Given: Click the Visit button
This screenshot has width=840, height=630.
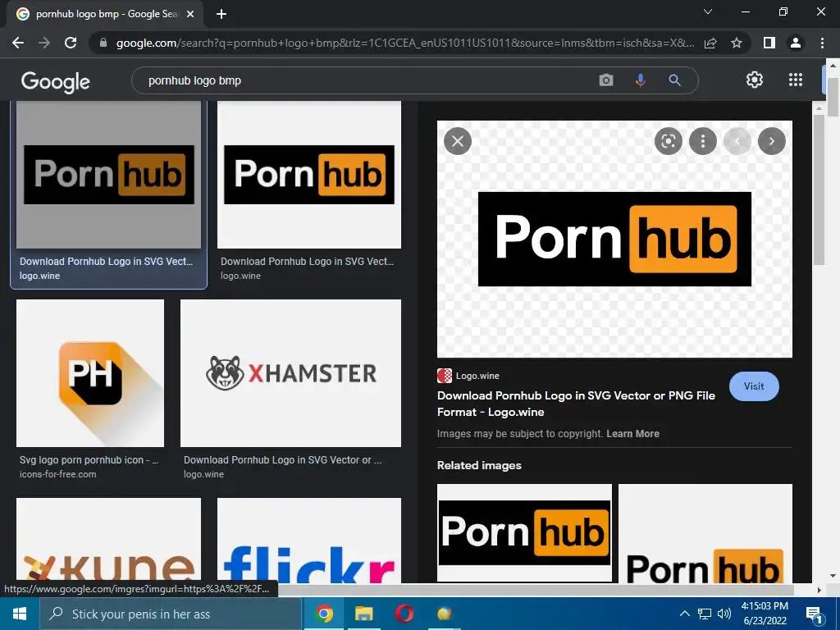Looking at the screenshot, I should click(x=754, y=386).
